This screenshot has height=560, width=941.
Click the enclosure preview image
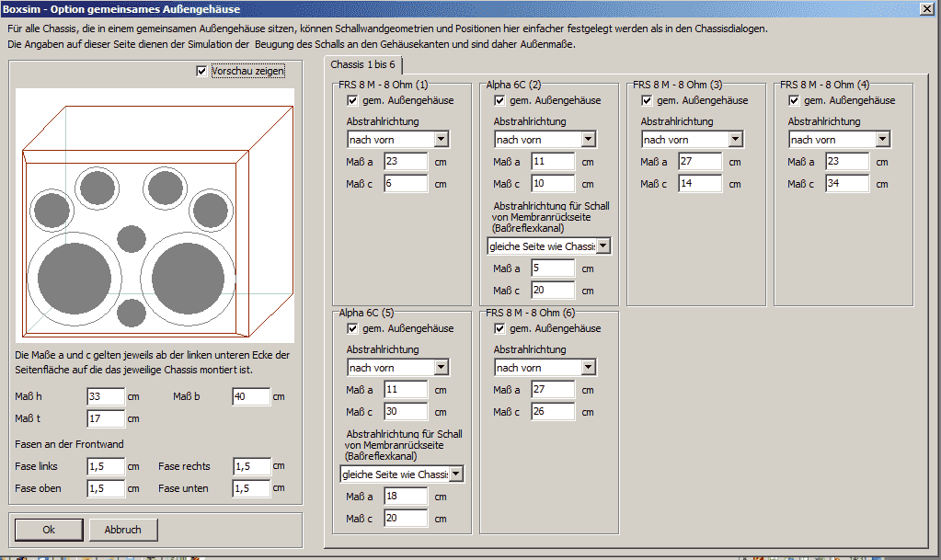[155, 216]
